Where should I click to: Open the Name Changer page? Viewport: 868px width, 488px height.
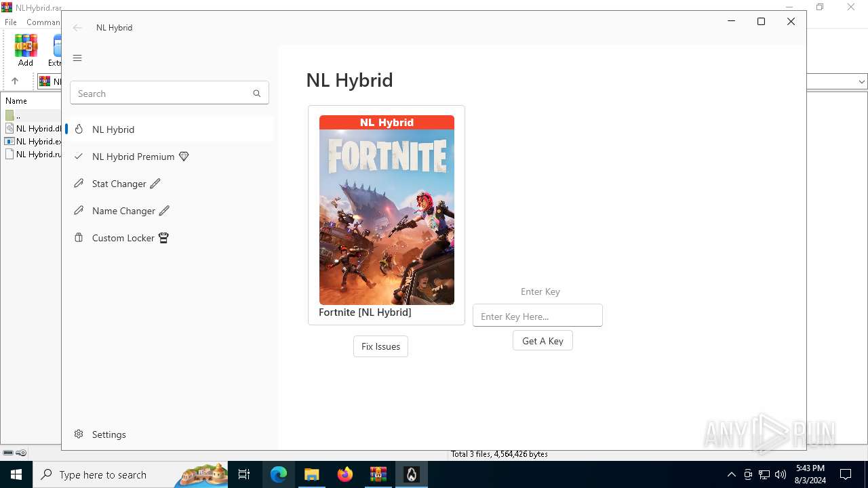[170, 211]
